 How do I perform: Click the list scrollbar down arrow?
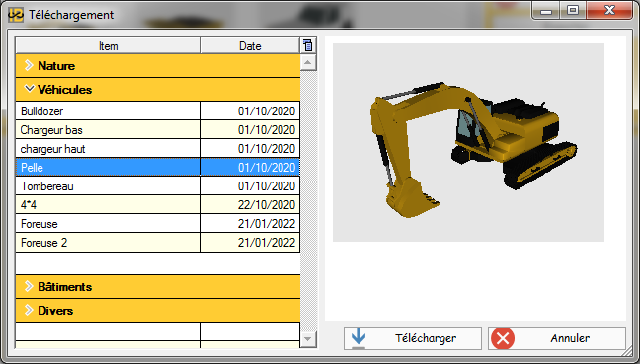click(308, 339)
